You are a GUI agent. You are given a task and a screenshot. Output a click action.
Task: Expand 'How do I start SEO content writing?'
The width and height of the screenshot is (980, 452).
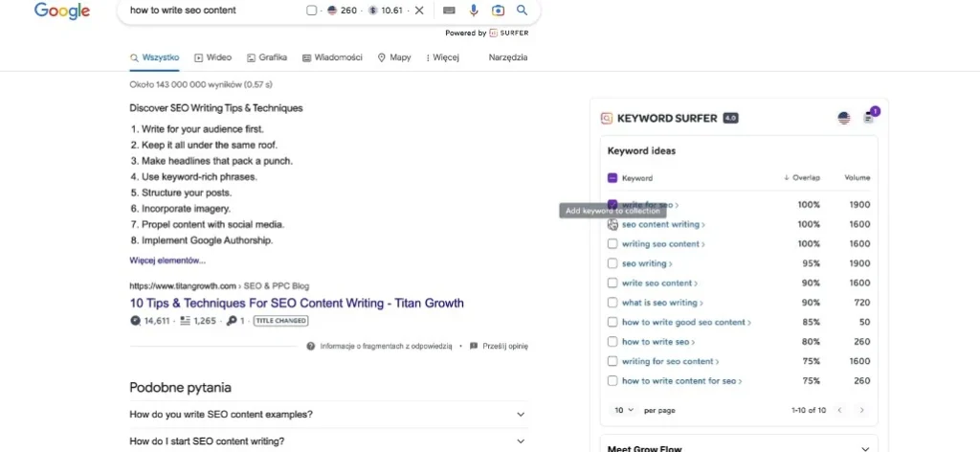tap(329, 441)
